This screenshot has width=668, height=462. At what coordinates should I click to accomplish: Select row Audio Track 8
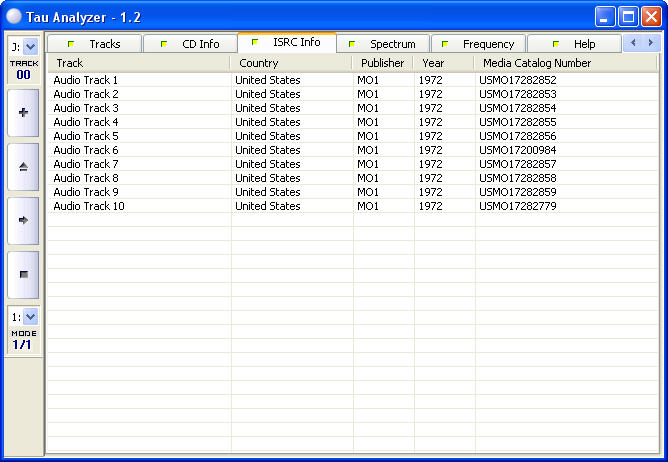coord(353,178)
